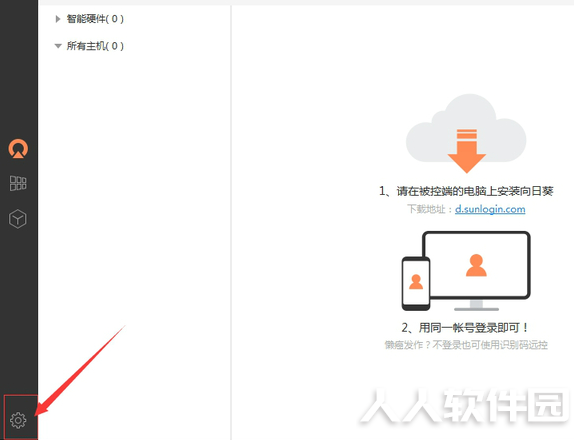Click the phone and monitor illustration
Viewport: 574px width, 440px height.
tap(466, 271)
